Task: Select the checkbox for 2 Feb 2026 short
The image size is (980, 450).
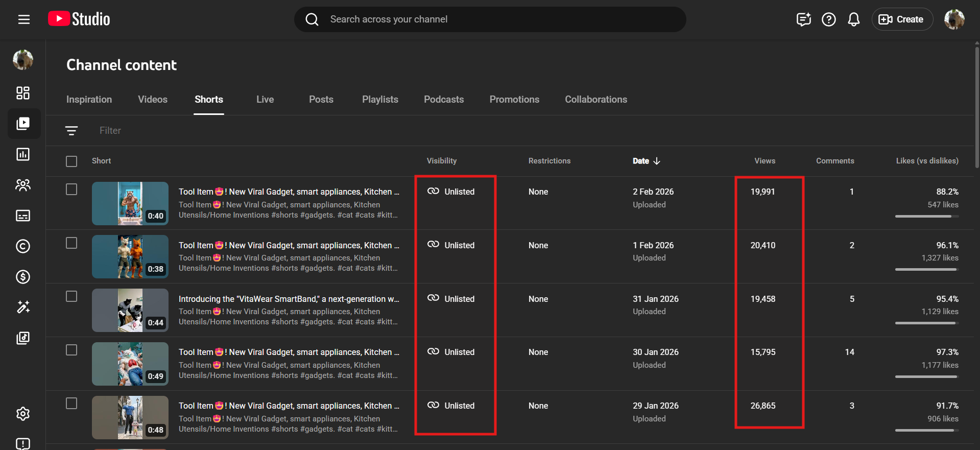Action: coord(71,190)
